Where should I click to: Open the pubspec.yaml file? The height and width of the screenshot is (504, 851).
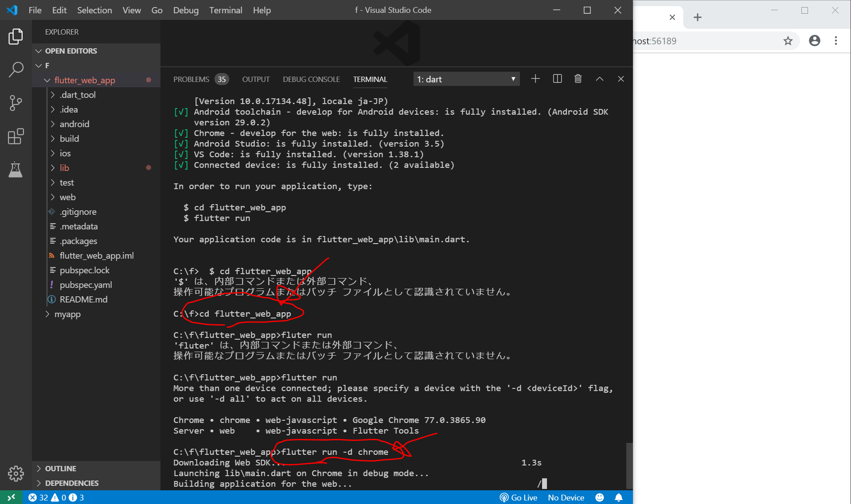click(86, 285)
